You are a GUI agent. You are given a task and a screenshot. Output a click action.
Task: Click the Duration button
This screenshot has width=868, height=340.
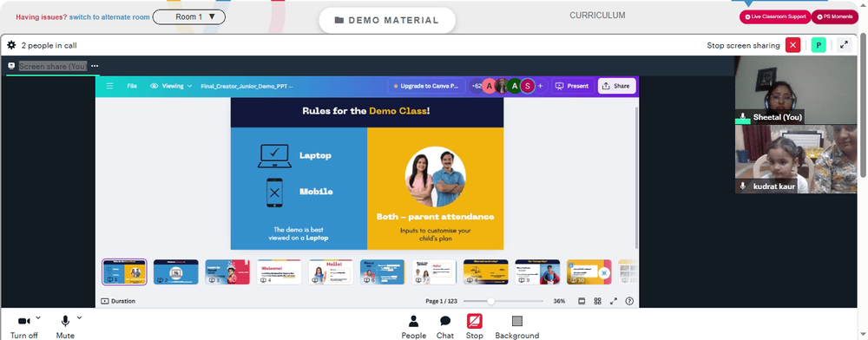tap(118, 301)
